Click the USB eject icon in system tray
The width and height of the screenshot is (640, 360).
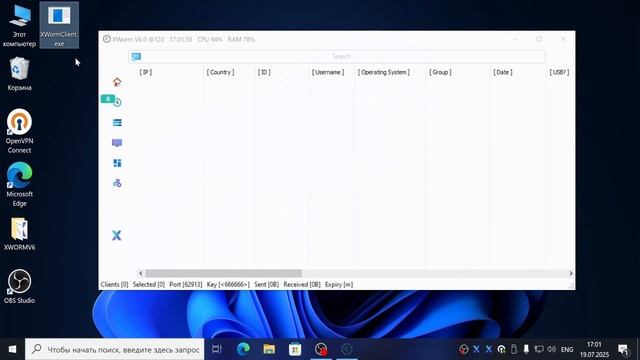tap(514, 349)
